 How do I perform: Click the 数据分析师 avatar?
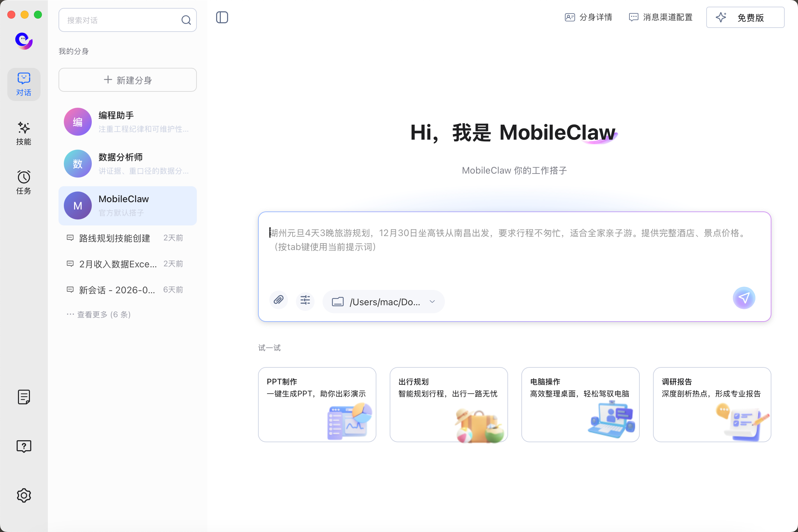point(78,164)
